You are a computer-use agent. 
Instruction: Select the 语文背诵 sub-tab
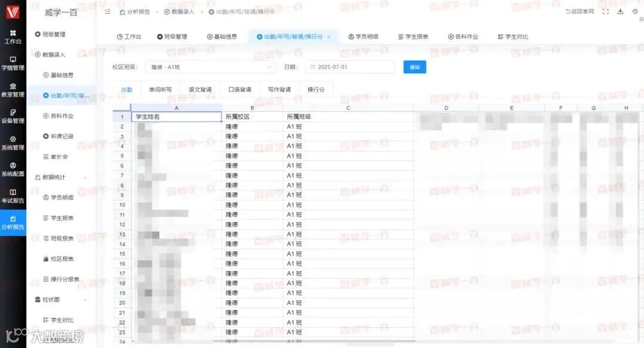click(200, 89)
